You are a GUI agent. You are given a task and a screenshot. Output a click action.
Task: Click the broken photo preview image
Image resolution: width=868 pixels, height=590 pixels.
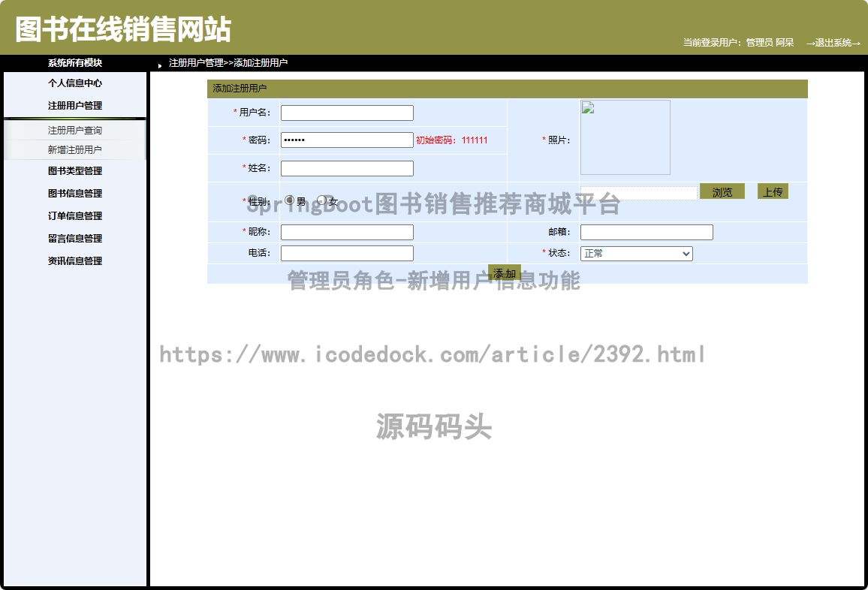[x=625, y=137]
